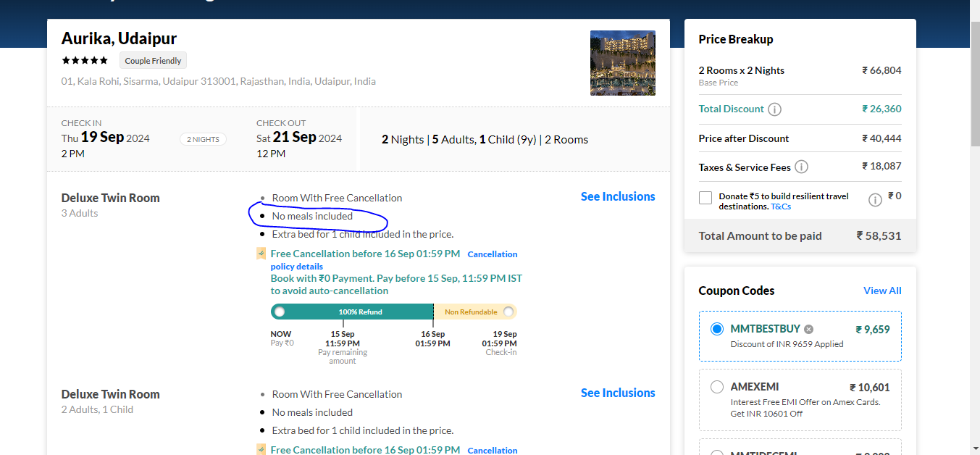This screenshot has width=980, height=455.
Task: Click the Price after Discount amount ₹ 40,444
Action: (881, 138)
